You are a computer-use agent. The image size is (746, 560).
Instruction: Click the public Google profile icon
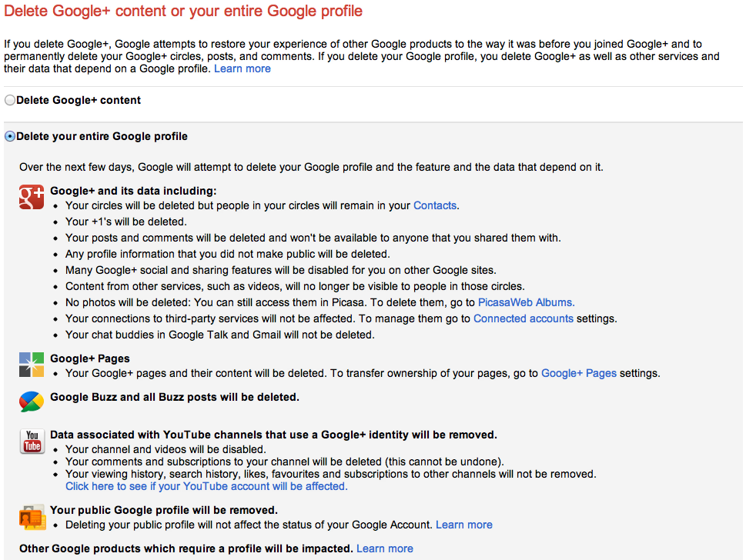coord(32,517)
